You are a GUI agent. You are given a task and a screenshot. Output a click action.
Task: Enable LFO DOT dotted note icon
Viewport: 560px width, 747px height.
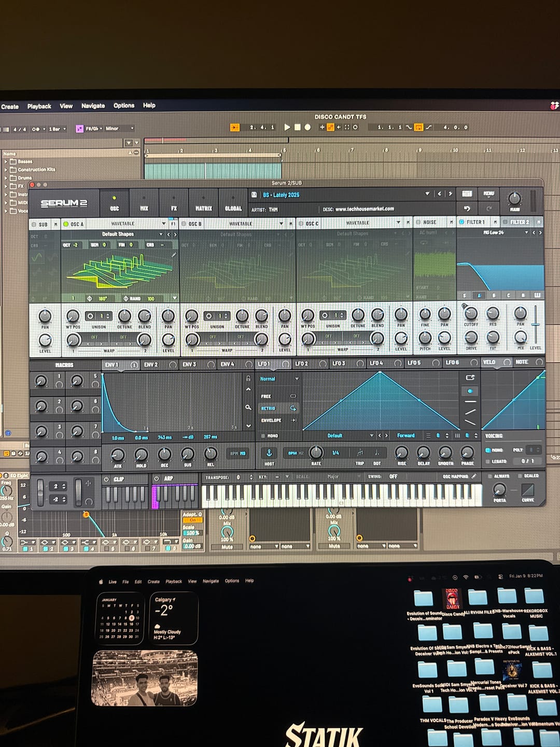(x=377, y=453)
